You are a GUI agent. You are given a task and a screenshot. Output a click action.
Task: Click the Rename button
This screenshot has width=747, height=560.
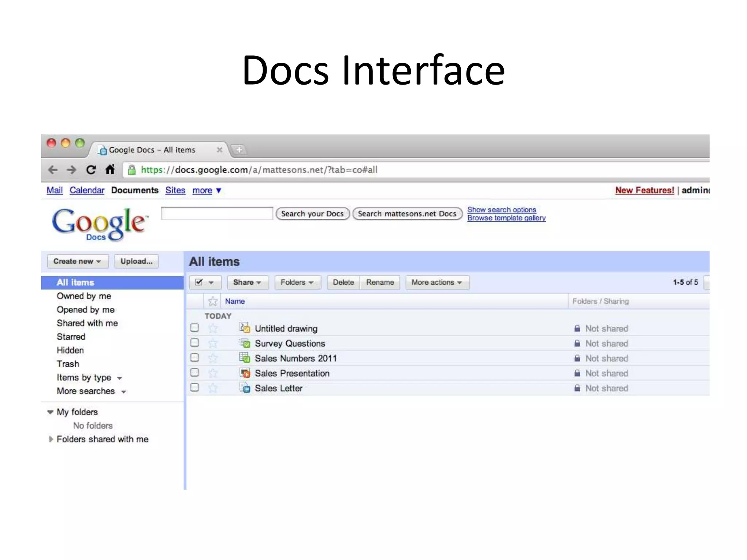click(x=380, y=282)
